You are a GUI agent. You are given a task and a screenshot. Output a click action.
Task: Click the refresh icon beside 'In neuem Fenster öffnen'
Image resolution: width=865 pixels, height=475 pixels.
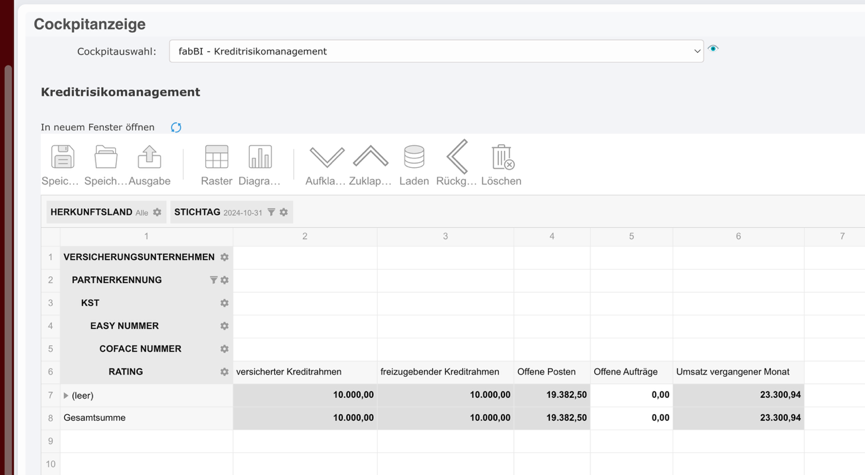(176, 128)
